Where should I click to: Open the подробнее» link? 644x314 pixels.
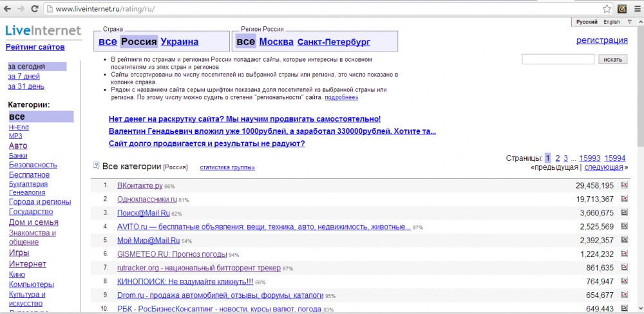click(x=341, y=98)
